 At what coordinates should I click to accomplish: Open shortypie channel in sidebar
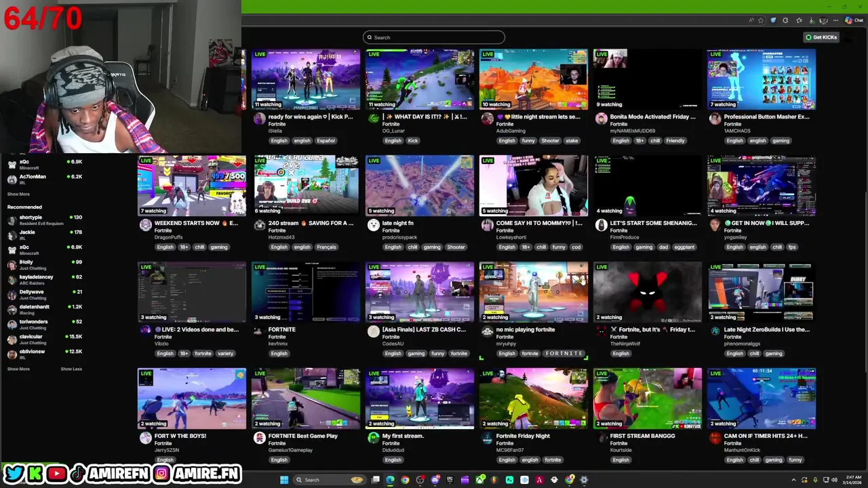(45, 220)
